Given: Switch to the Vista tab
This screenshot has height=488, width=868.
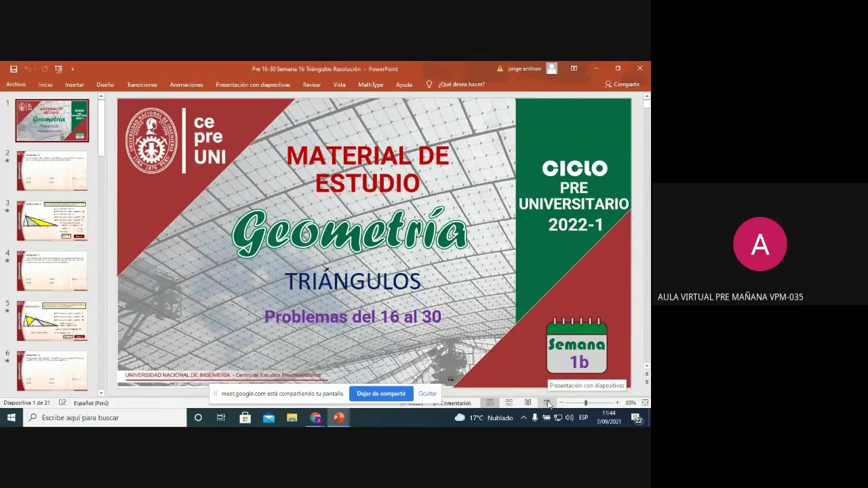Looking at the screenshot, I should pyautogui.click(x=340, y=85).
